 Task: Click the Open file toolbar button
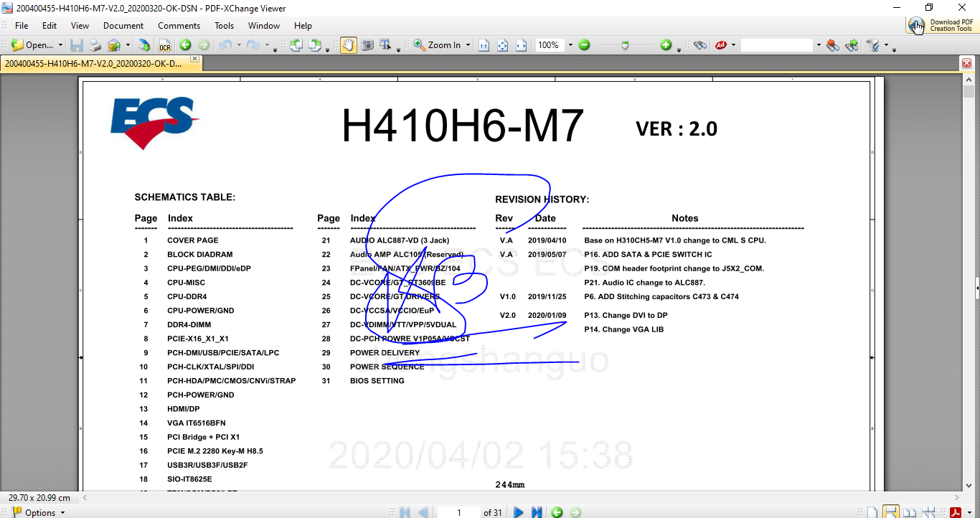point(32,44)
